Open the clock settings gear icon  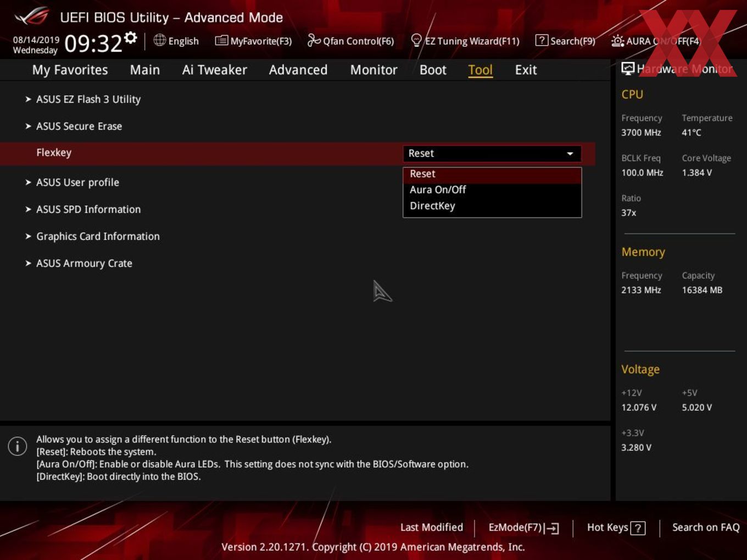point(131,38)
